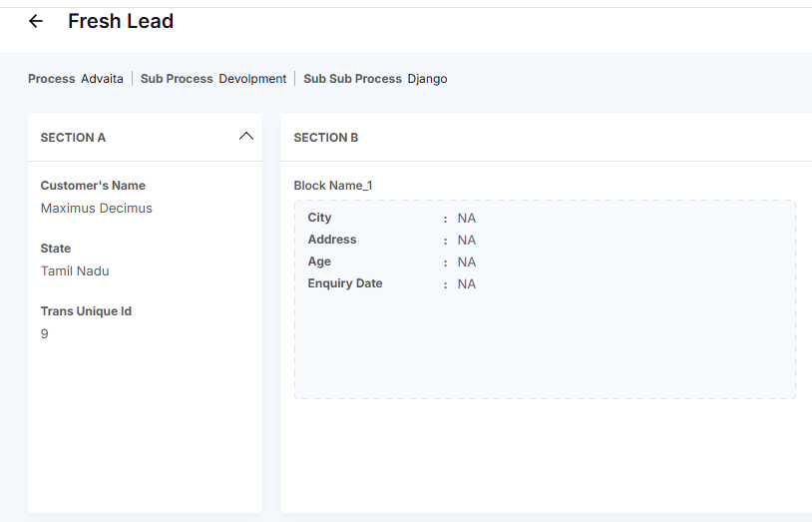The image size is (812, 522).
Task: Collapse Section A with chevron
Action: pos(246,137)
